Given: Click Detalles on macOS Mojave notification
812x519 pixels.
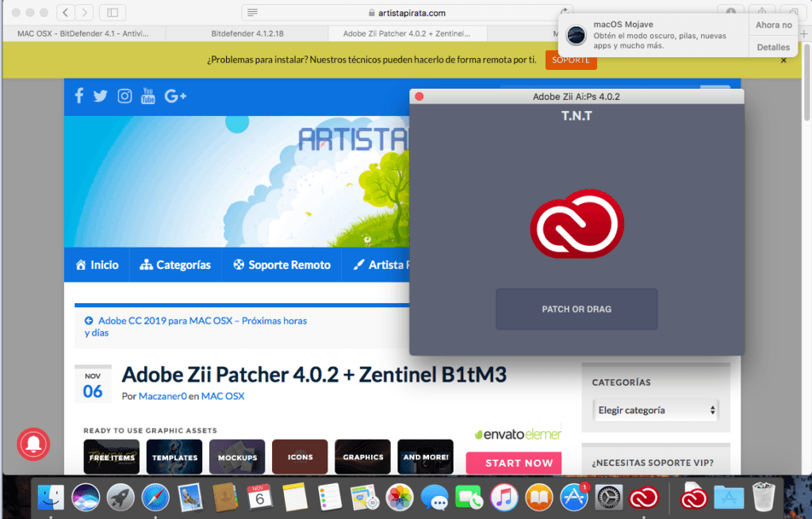Looking at the screenshot, I should tap(773, 47).
